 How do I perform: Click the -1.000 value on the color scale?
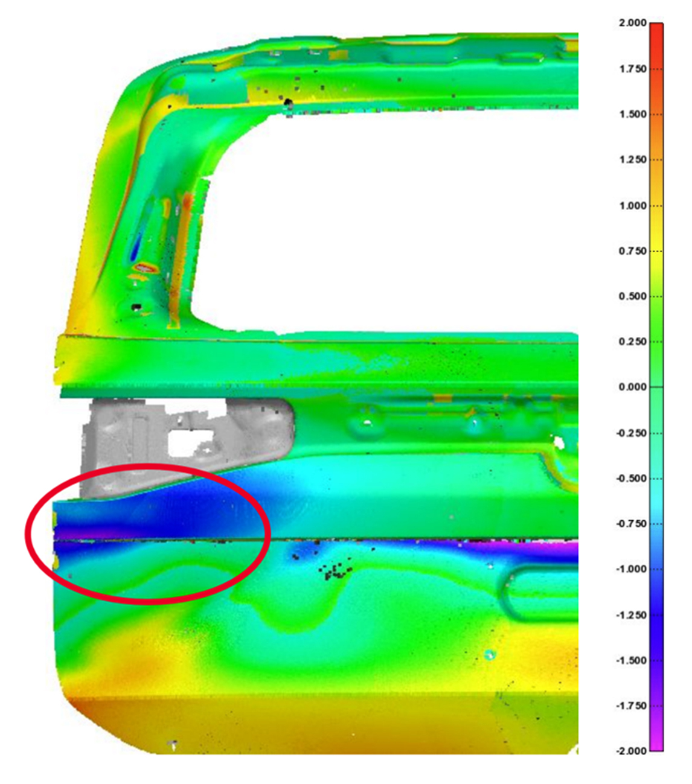pyautogui.click(x=631, y=569)
